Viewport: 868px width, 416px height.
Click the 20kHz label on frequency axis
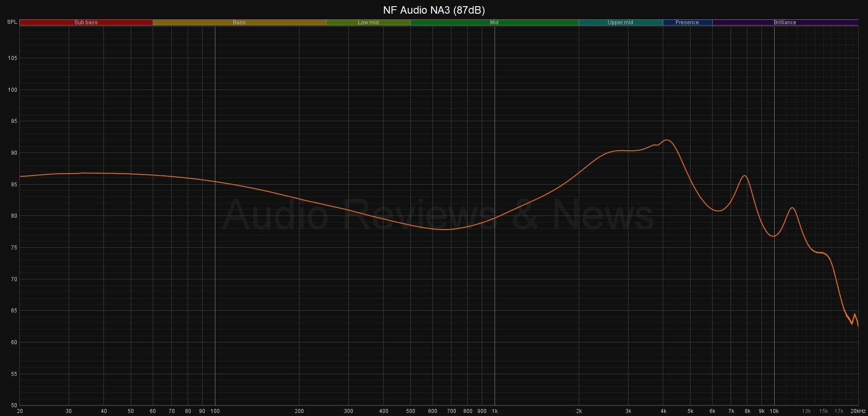pyautogui.click(x=857, y=411)
